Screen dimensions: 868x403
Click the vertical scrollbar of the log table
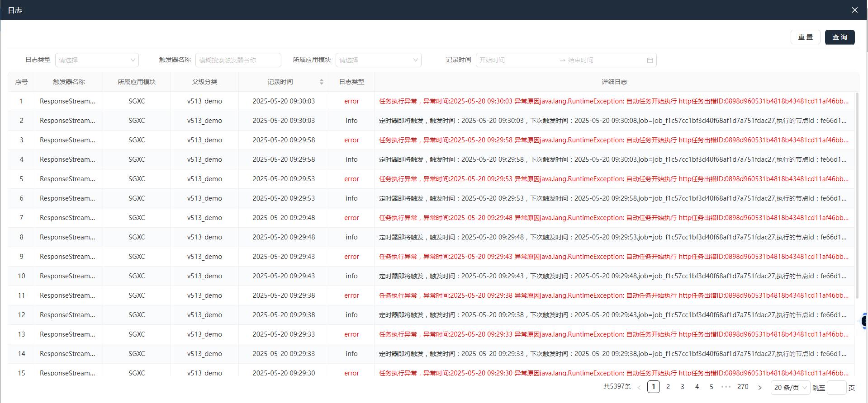[856, 194]
